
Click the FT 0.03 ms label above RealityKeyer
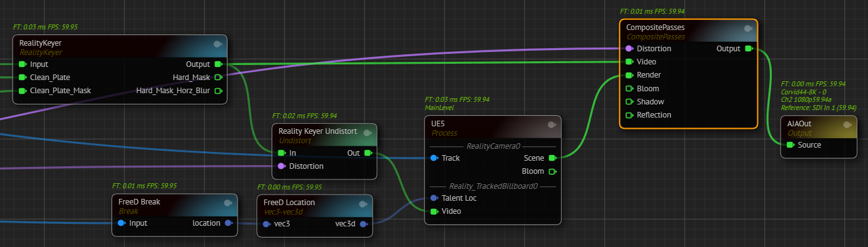pos(45,28)
